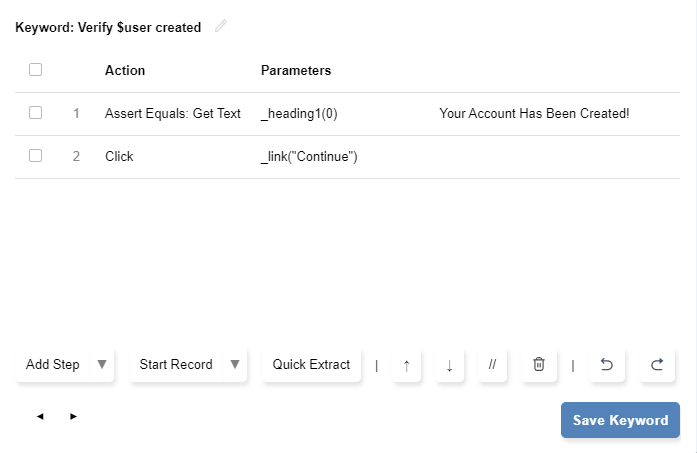Delete step using trash icon
697x453 pixels.
[538, 365]
